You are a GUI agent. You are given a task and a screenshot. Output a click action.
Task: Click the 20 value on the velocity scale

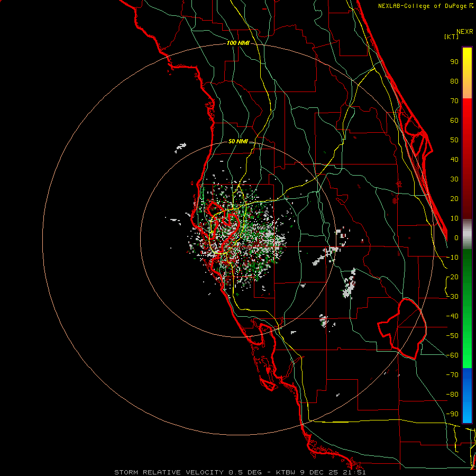454,198
